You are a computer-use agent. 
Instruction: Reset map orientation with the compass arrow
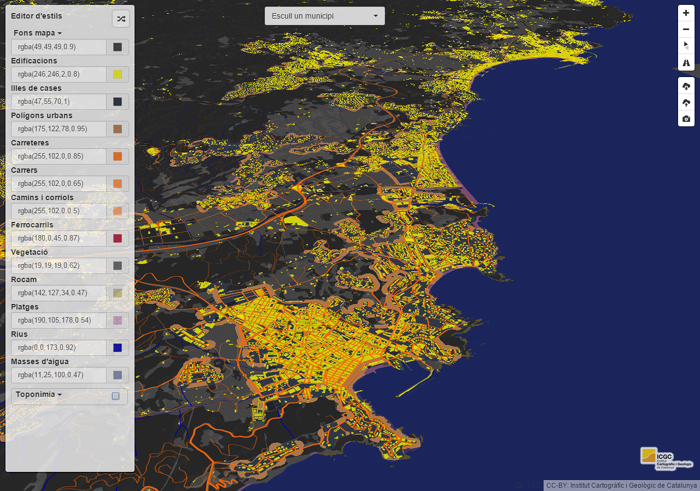coord(686,46)
